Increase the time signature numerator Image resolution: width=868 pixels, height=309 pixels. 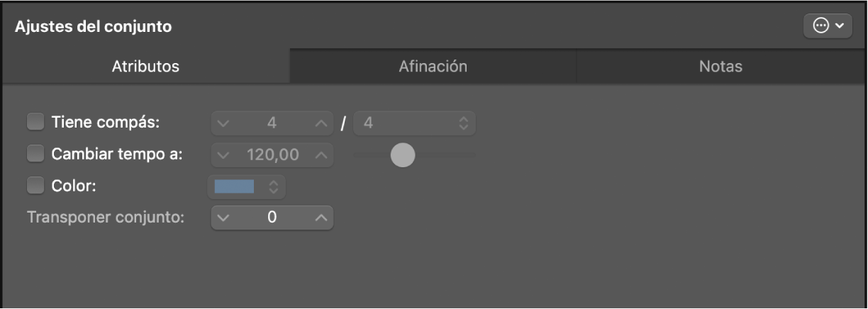(x=321, y=123)
